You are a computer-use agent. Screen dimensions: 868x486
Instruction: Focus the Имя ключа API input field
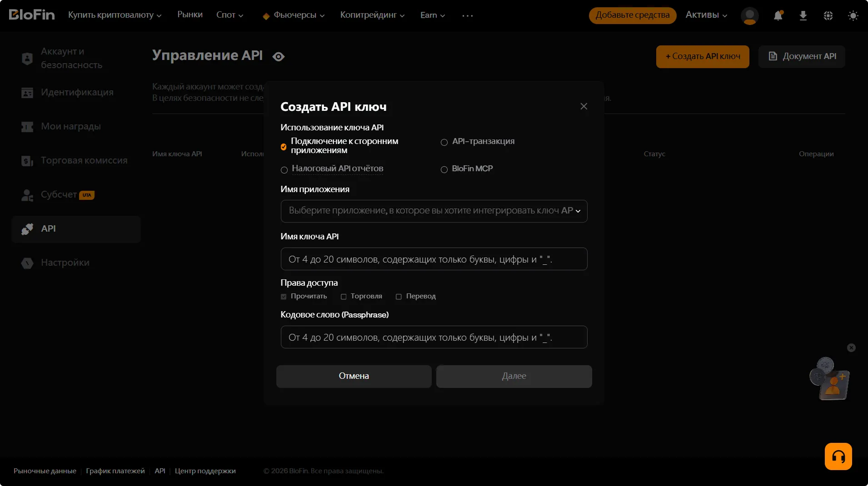point(434,259)
